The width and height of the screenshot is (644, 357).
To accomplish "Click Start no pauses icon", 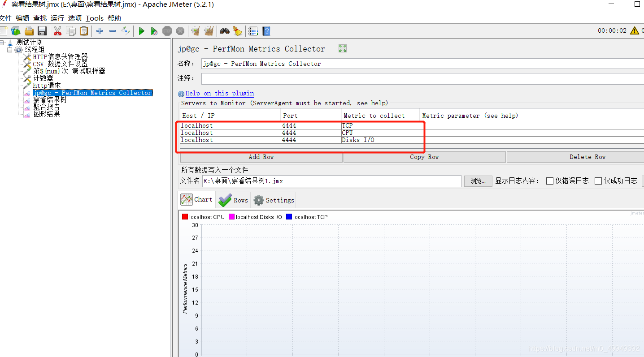I will click(x=154, y=31).
